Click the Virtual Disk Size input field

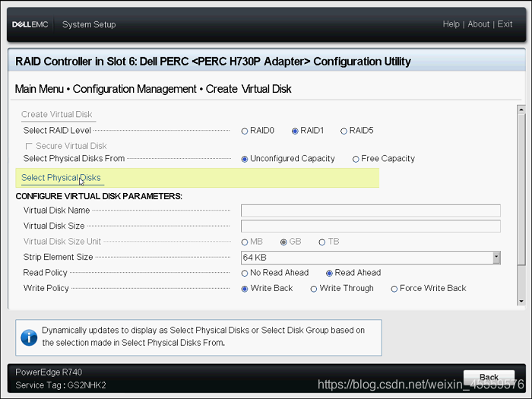(x=371, y=226)
